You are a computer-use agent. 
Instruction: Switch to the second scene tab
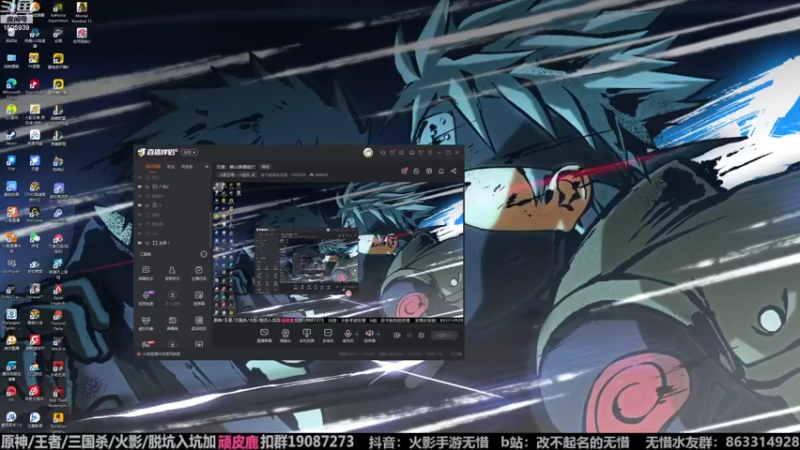pos(171,167)
